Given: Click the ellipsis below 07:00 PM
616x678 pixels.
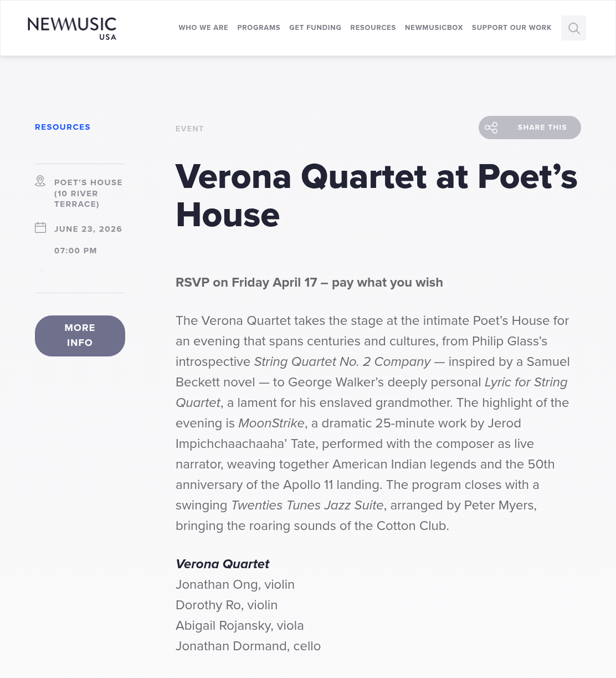Looking at the screenshot, I should 40,270.
